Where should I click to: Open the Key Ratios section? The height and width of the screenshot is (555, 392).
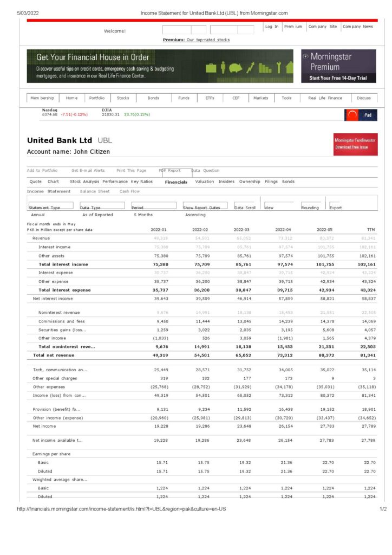(142, 182)
